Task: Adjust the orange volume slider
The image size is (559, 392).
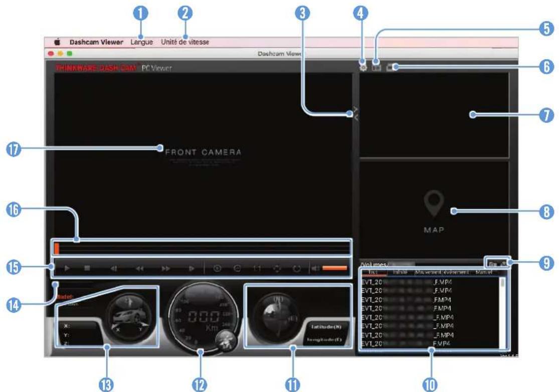Action: (335, 268)
